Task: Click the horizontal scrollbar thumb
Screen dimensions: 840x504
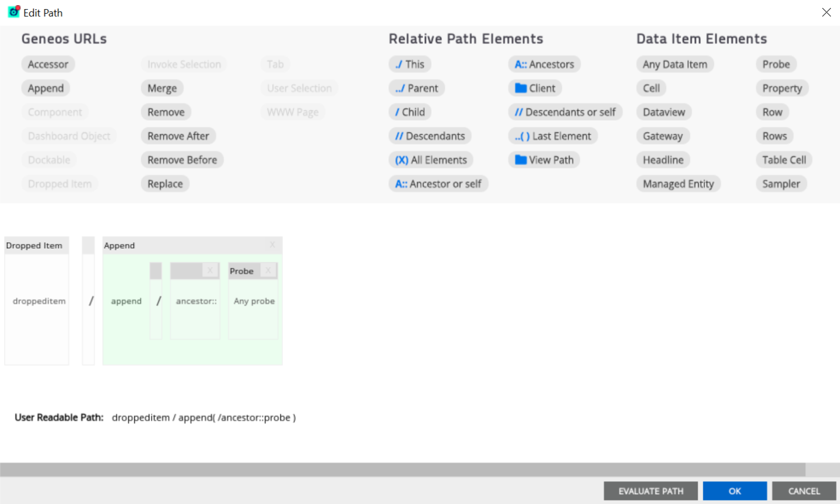Action: click(403, 470)
